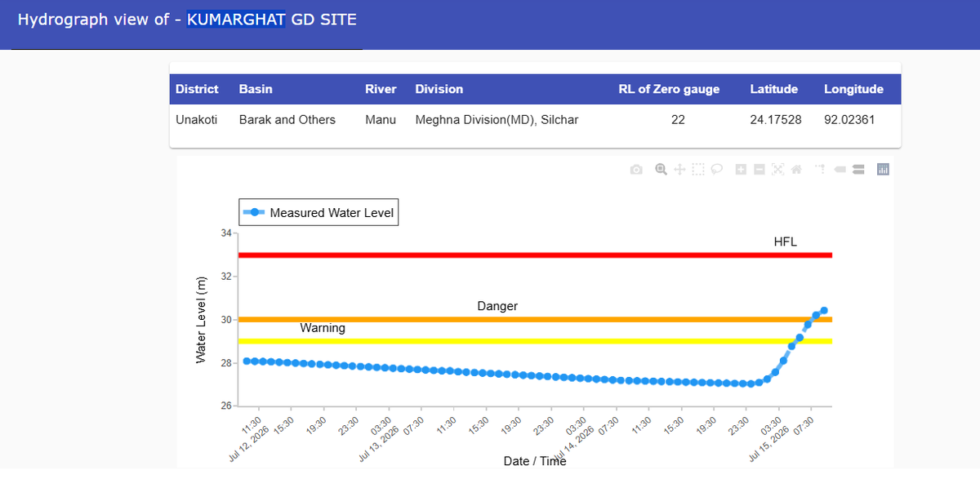Click the Zoom Out minus icon
This screenshot has height=479, width=980.
click(x=759, y=170)
